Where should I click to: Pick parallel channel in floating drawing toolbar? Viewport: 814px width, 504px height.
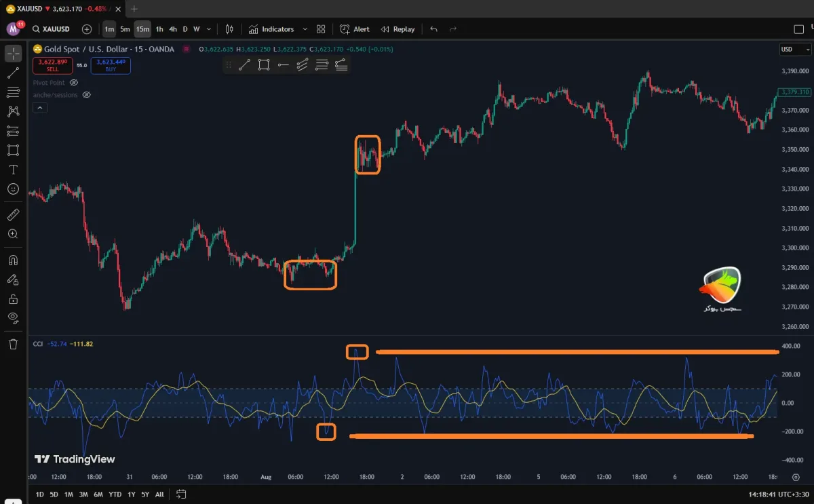click(x=303, y=64)
